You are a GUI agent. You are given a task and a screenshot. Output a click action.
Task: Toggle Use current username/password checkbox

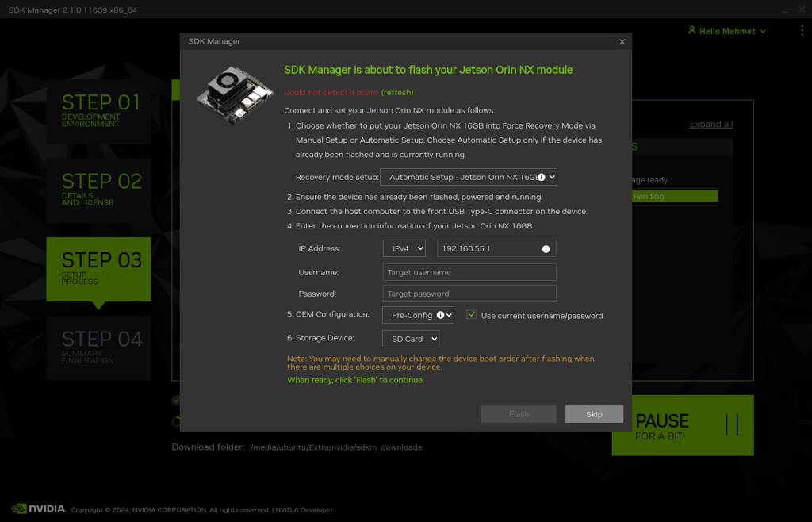tap(471, 314)
